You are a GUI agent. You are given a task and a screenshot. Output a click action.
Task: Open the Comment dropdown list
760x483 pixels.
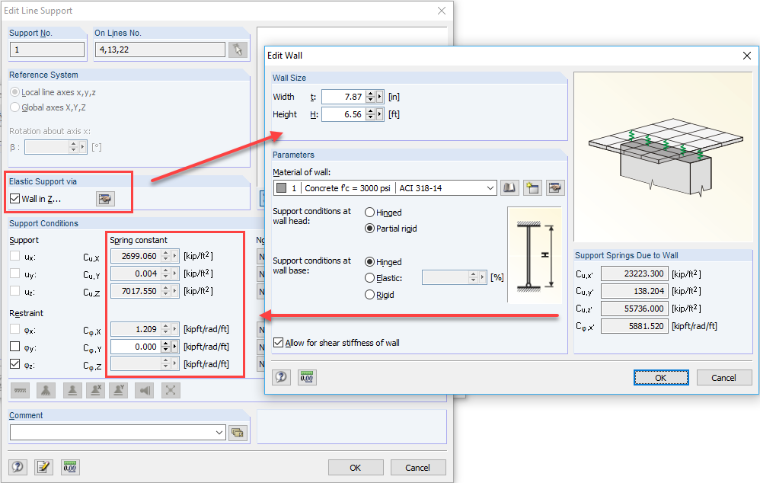coord(219,432)
